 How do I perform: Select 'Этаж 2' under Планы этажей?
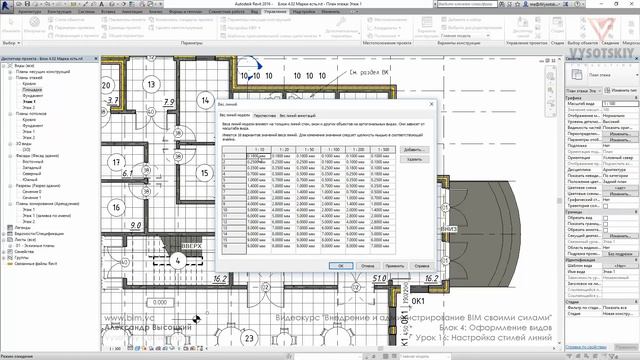[x=28, y=108]
